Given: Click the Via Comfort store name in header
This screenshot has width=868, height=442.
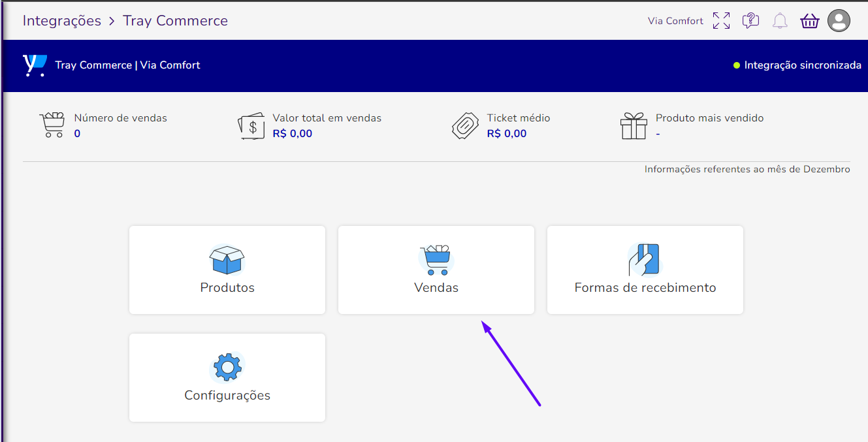Looking at the screenshot, I should point(675,21).
